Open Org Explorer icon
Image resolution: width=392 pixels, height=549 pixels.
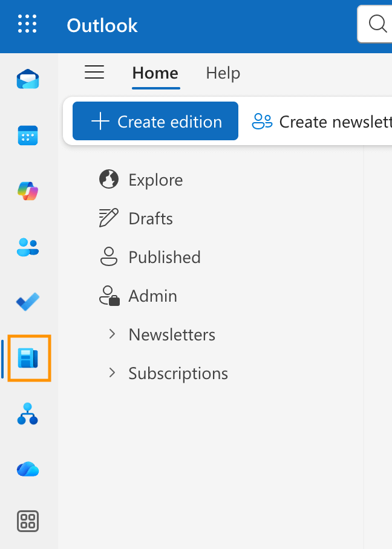[28, 414]
